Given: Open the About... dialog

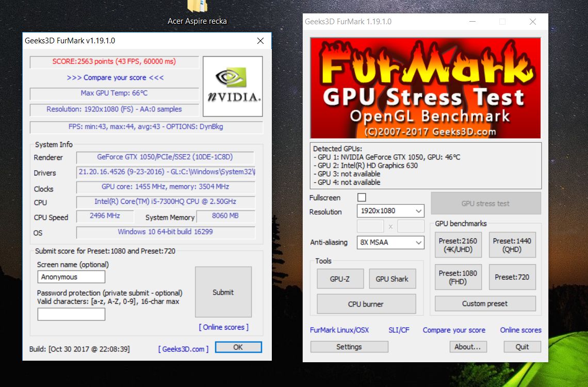Looking at the screenshot, I should pyautogui.click(x=468, y=347).
